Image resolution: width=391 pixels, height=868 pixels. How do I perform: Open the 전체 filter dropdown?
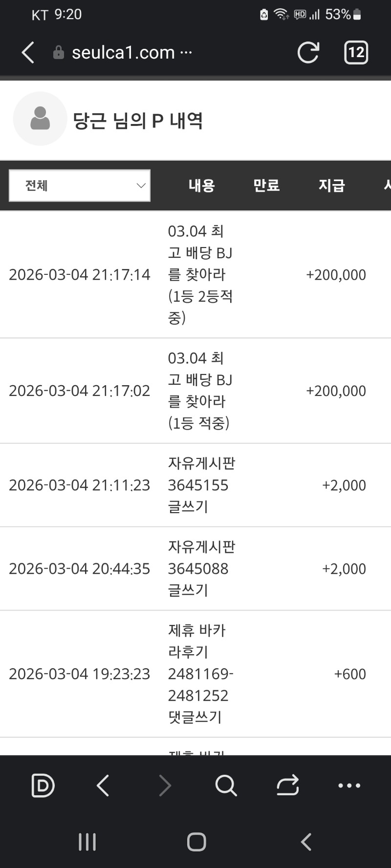[x=80, y=186]
